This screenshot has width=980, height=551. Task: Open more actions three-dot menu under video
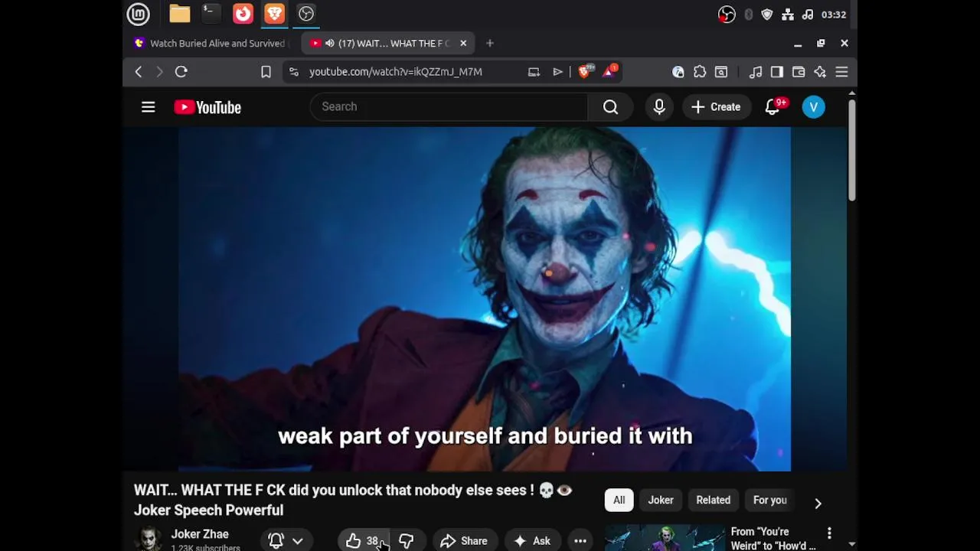(x=580, y=541)
